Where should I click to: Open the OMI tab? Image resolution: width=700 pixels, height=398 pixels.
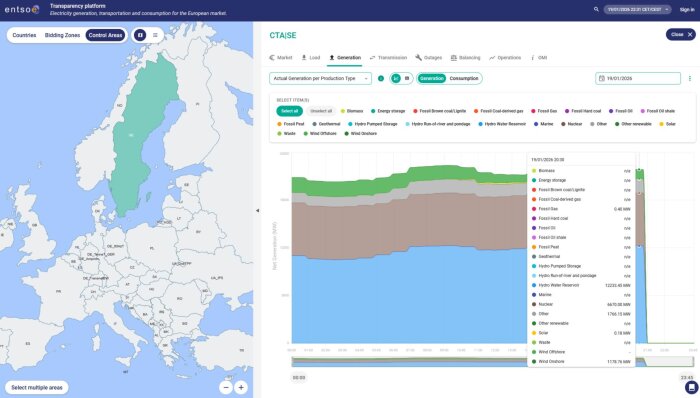[538, 58]
